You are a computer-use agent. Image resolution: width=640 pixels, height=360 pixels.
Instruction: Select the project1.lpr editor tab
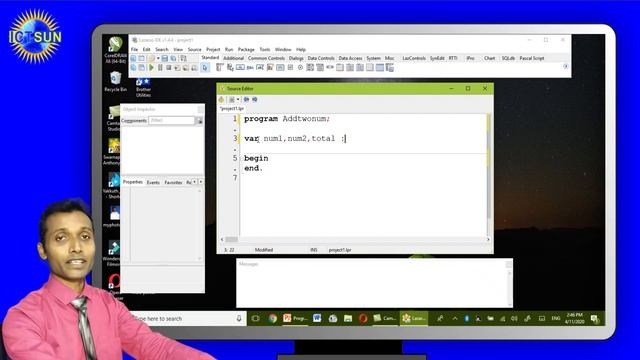(x=231, y=109)
